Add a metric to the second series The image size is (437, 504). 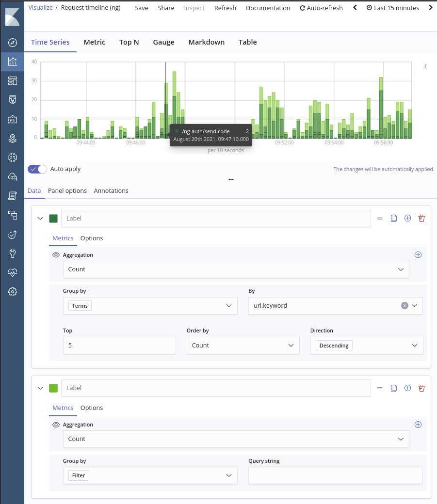coord(418,425)
